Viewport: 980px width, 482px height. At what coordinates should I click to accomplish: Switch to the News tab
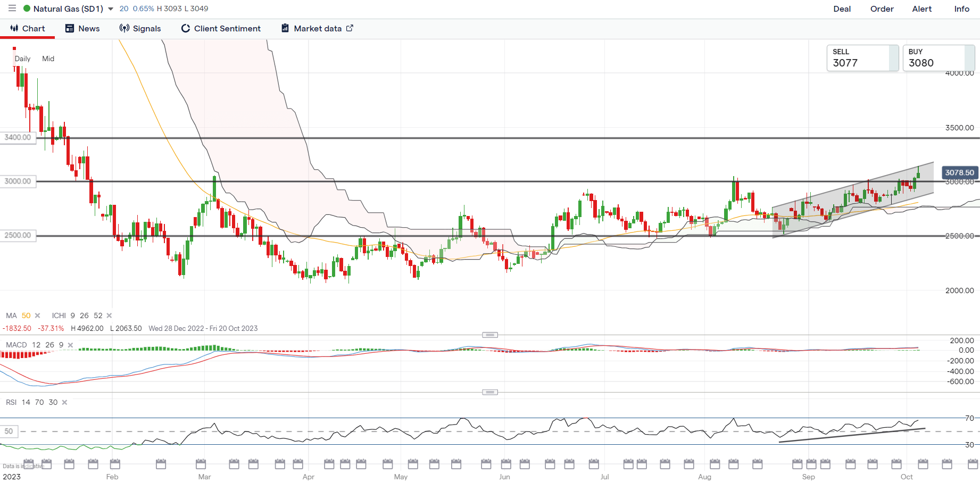[x=82, y=29]
